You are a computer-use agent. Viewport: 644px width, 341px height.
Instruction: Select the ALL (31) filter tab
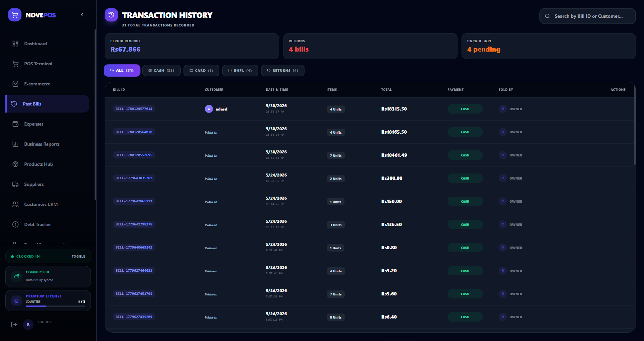pyautogui.click(x=122, y=70)
